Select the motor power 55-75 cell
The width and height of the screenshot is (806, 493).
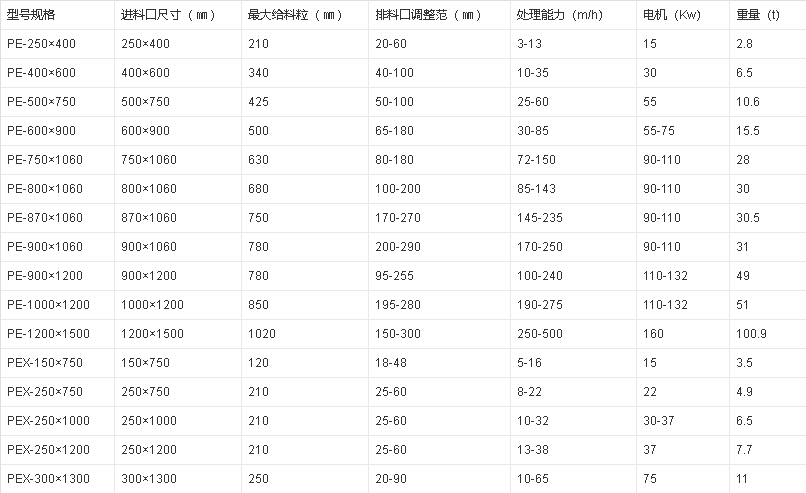(x=660, y=131)
